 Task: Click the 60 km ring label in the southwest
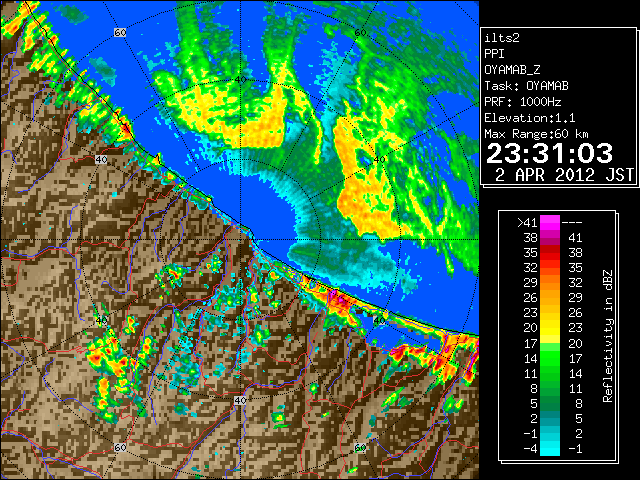120,448
